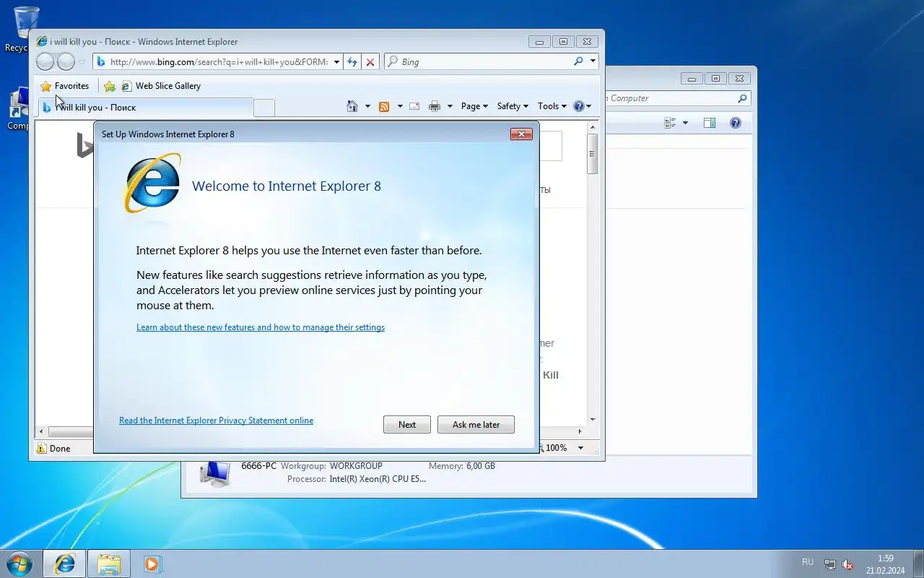Open Web Slice Gallery favorite link

coord(161,86)
